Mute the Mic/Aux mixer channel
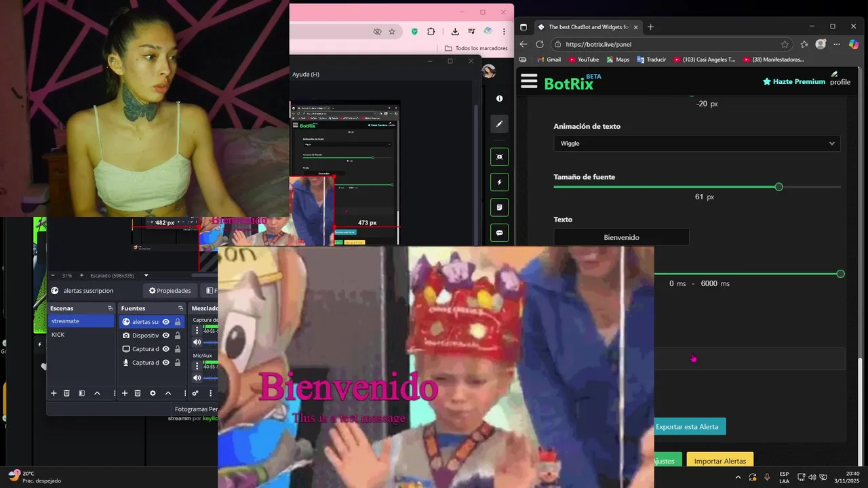 point(197,378)
